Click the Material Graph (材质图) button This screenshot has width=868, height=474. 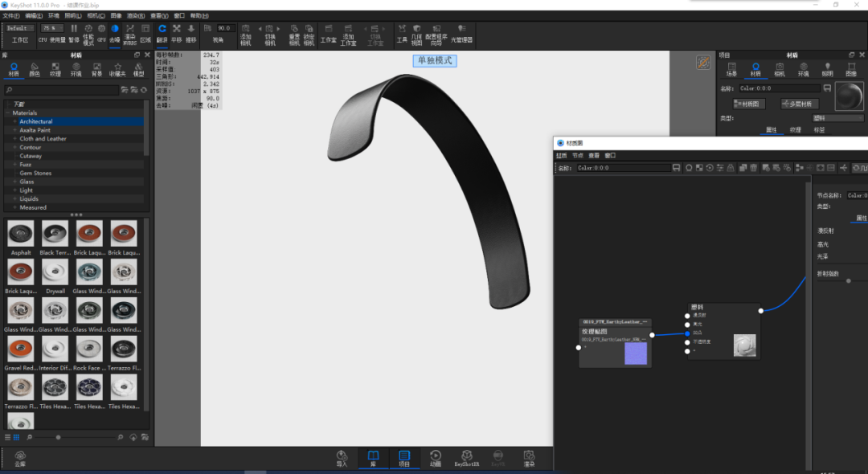(749, 104)
